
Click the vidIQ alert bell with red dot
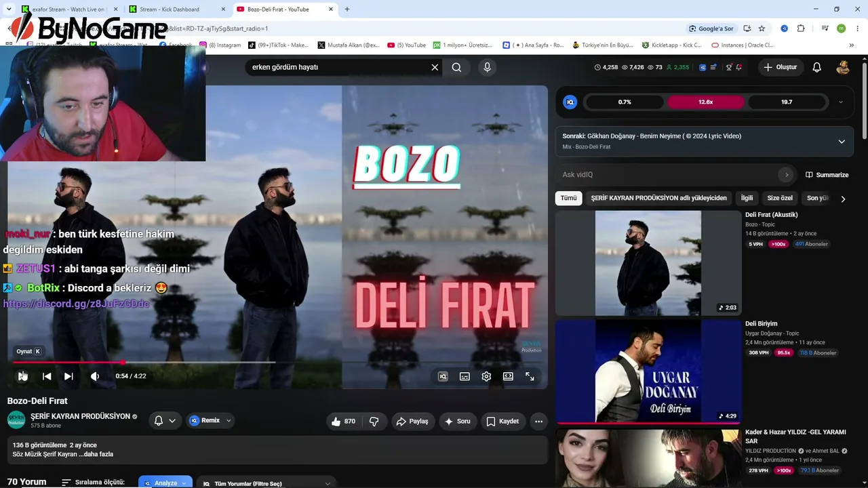coord(738,67)
